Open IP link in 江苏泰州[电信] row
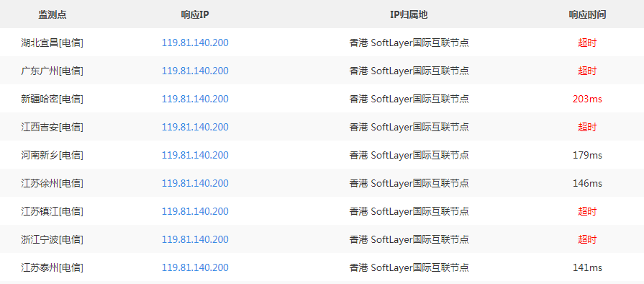 point(195,267)
